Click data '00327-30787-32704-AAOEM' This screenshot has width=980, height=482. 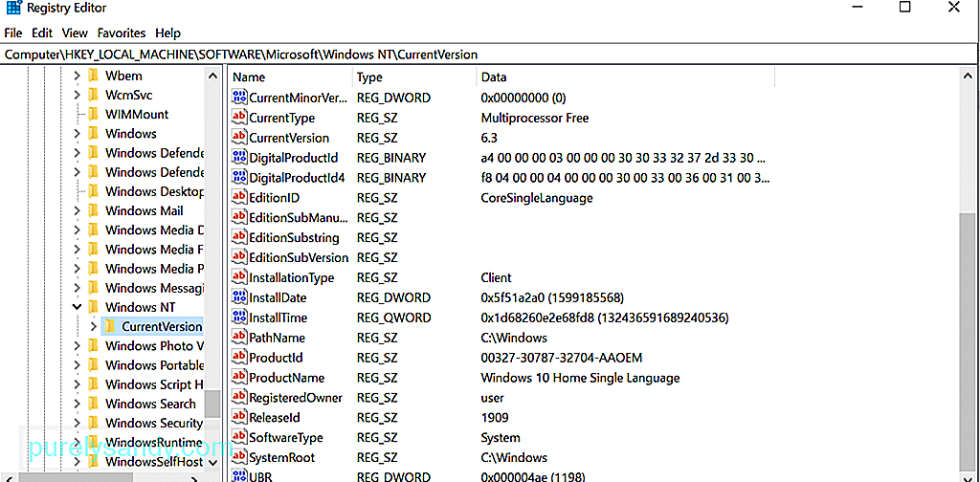point(561,358)
